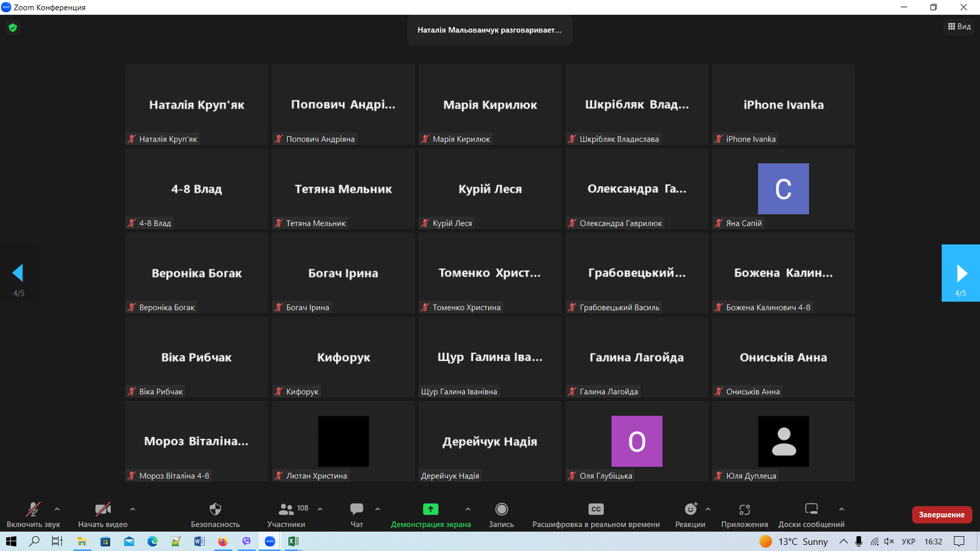Expand screen share options arrow
Screen dimensions: 980x551
[x=468, y=509]
